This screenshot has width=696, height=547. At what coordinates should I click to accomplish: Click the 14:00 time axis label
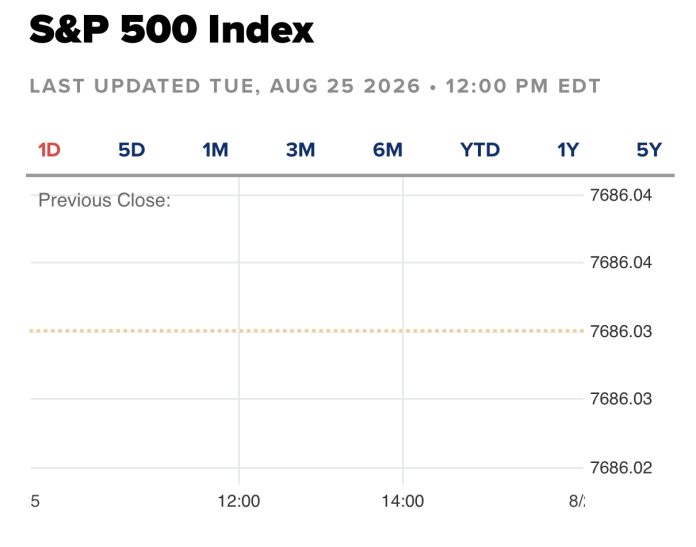pos(403,501)
